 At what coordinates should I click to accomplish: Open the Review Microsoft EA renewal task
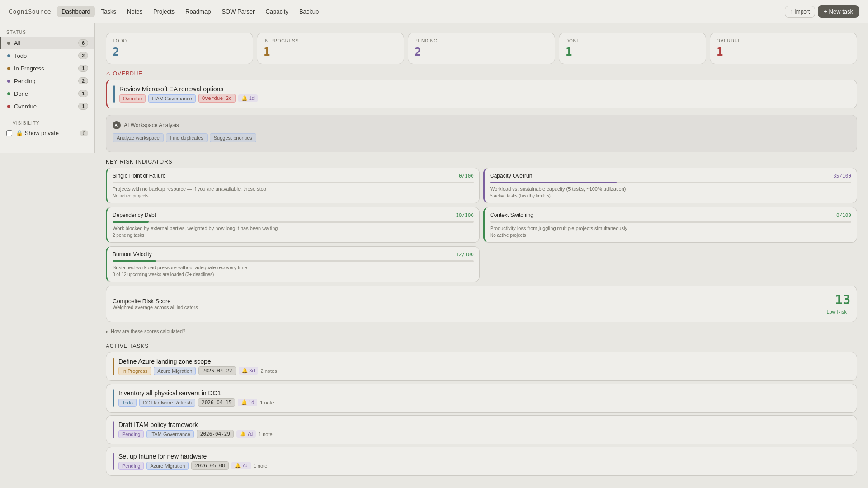171,89
